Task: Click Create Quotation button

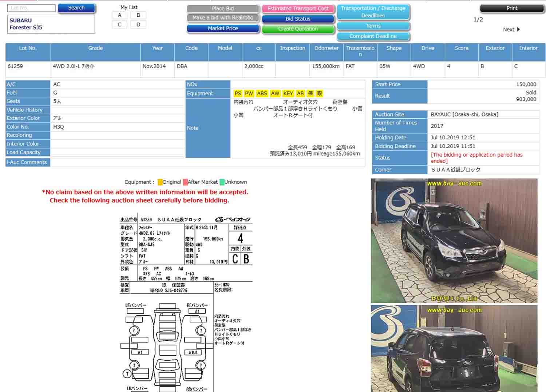Action: tap(298, 29)
